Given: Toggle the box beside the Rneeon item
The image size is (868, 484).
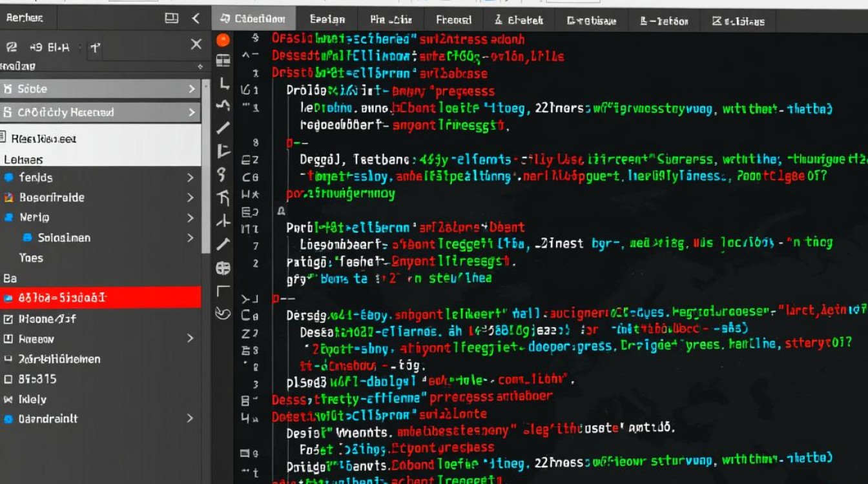Looking at the screenshot, I should [x=8, y=339].
